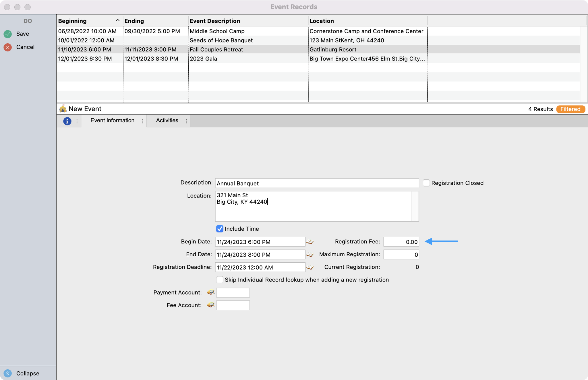Image resolution: width=588 pixels, height=380 pixels.
Task: Select the 2023 Gala event row
Action: [203, 59]
